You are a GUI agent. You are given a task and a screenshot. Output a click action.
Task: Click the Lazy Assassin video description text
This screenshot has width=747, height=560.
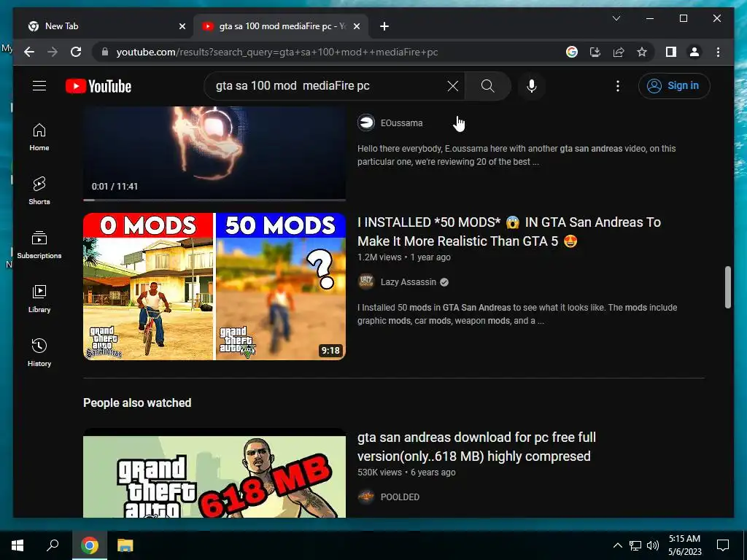coord(517,314)
